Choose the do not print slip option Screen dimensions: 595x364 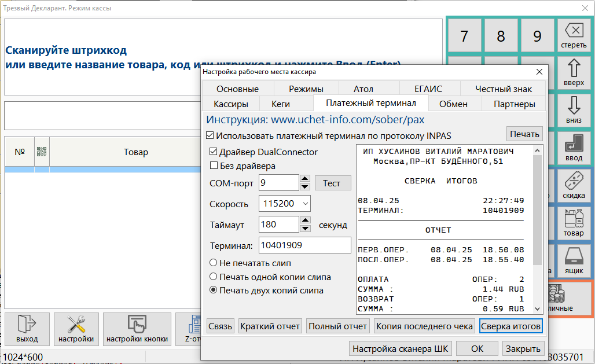(214, 263)
